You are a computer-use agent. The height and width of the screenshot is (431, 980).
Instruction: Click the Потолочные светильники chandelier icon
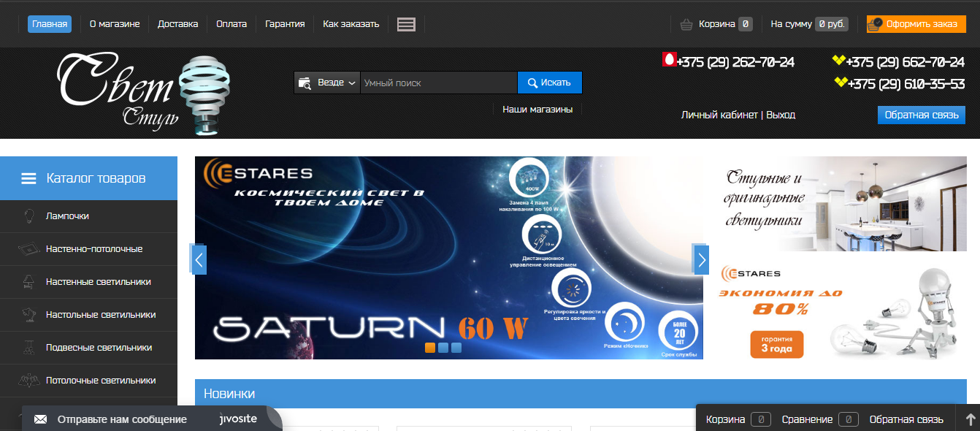pyautogui.click(x=28, y=381)
